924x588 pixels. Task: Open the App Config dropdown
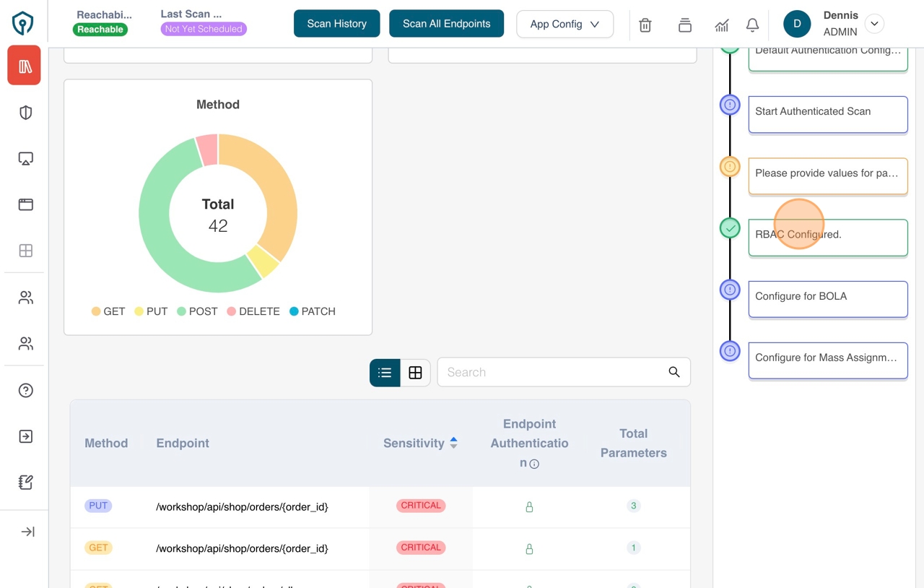(565, 24)
